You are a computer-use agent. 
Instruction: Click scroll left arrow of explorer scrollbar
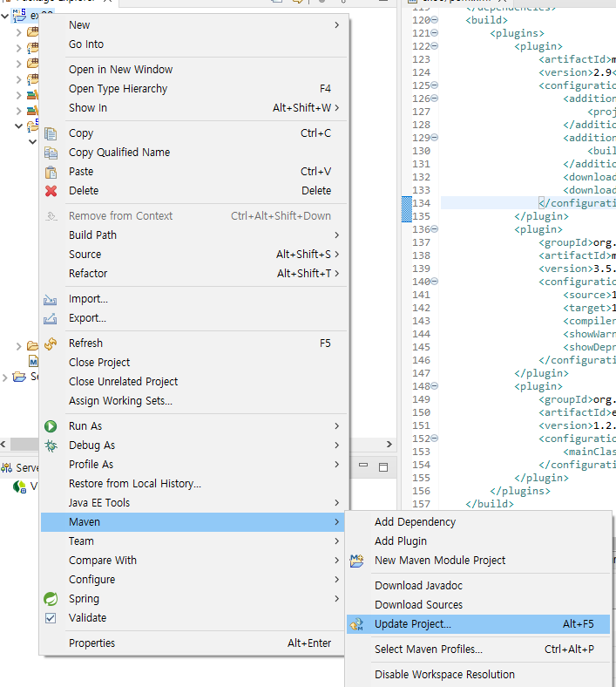(3, 445)
